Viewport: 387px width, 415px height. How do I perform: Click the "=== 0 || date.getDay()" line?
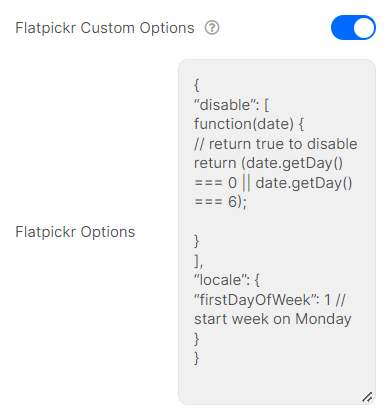273,183
